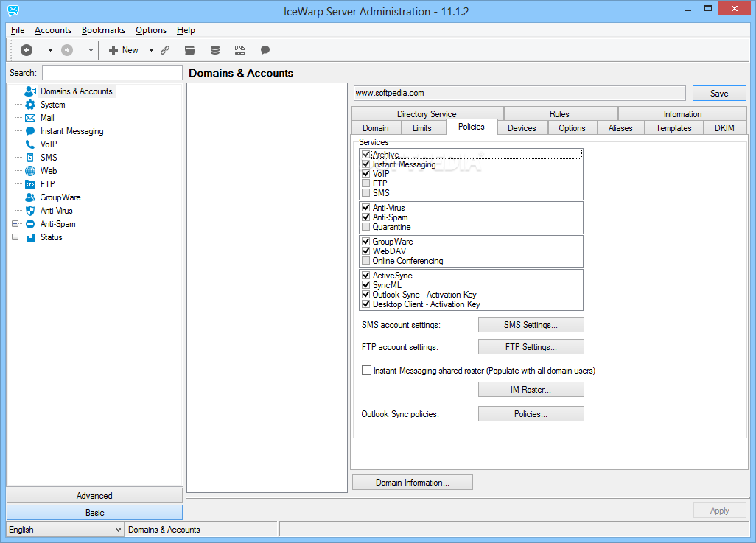Switch to the Aliases tab
Image resolution: width=756 pixels, height=543 pixels.
click(620, 127)
